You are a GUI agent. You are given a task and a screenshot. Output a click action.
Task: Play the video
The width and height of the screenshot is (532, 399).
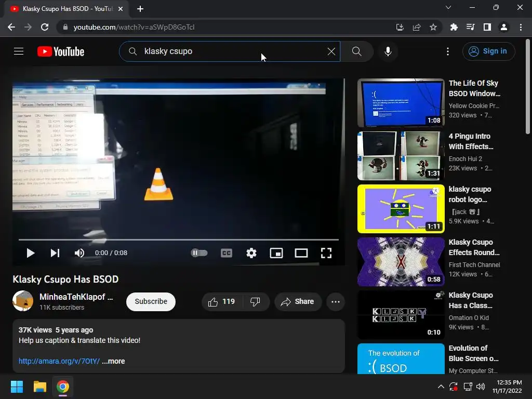pos(31,253)
